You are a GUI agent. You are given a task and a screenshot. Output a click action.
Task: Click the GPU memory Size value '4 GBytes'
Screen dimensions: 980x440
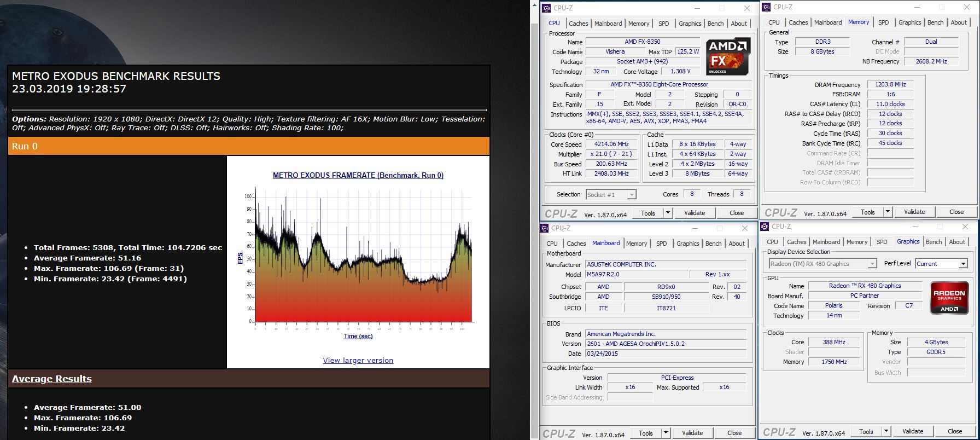click(936, 342)
